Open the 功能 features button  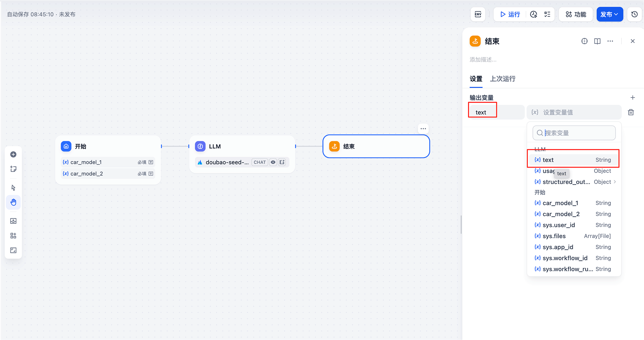pyautogui.click(x=576, y=14)
